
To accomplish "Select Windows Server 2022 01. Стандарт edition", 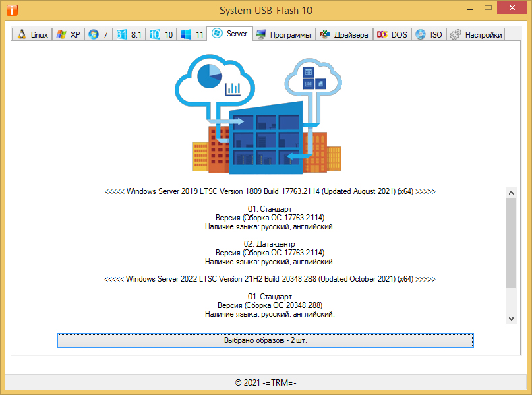I will [270, 297].
